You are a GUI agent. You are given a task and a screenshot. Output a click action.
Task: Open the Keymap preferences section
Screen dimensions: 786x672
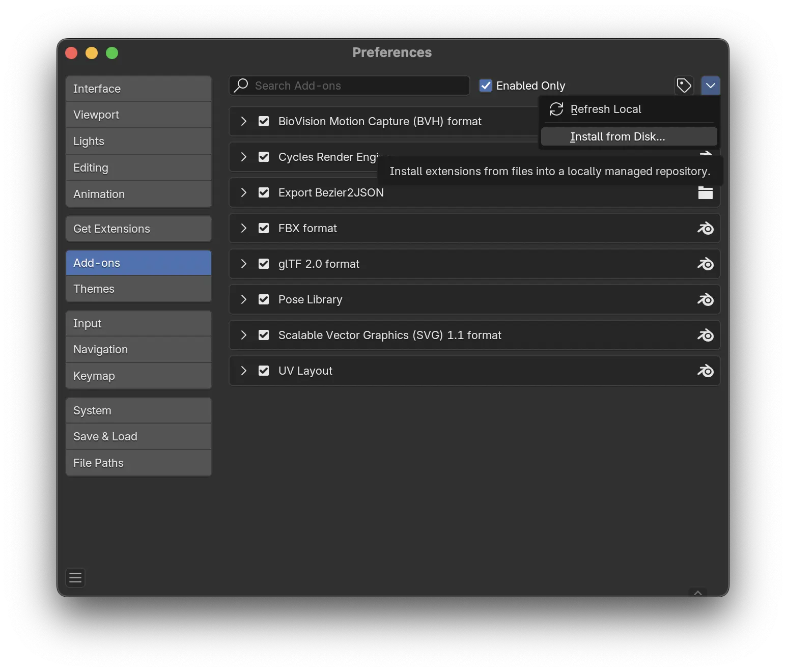(138, 376)
